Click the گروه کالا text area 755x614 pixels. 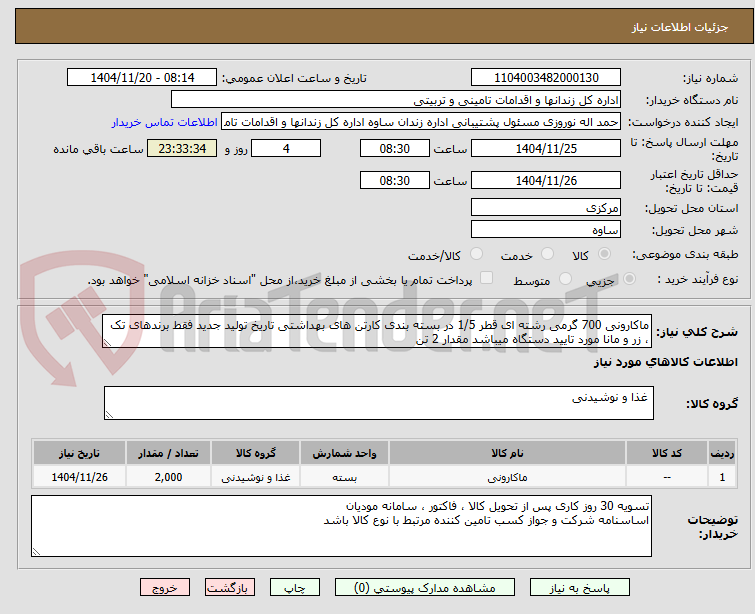tap(379, 403)
